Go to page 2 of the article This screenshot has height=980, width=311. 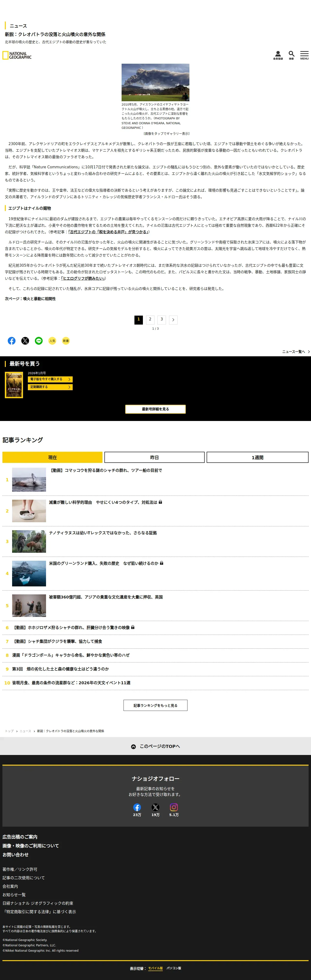pyautogui.click(x=150, y=320)
